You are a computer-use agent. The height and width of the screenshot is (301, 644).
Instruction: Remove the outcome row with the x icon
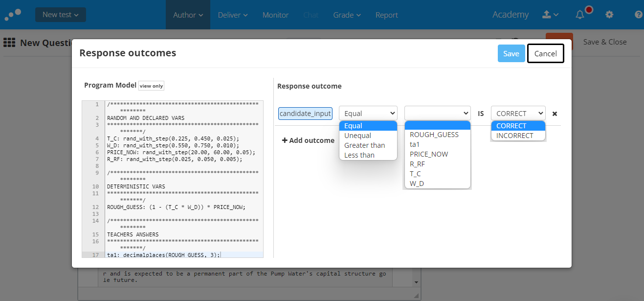pyautogui.click(x=555, y=114)
